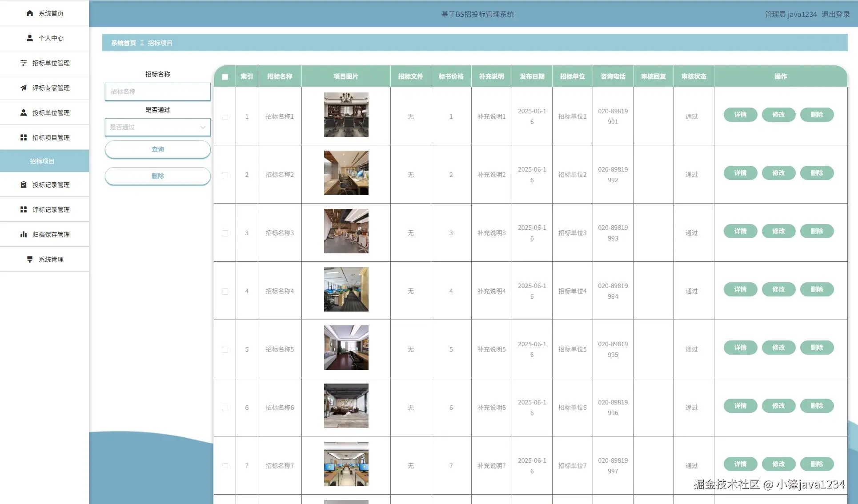Click 详情 button for 招标名称2
This screenshot has width=858, height=504.
[x=740, y=173]
